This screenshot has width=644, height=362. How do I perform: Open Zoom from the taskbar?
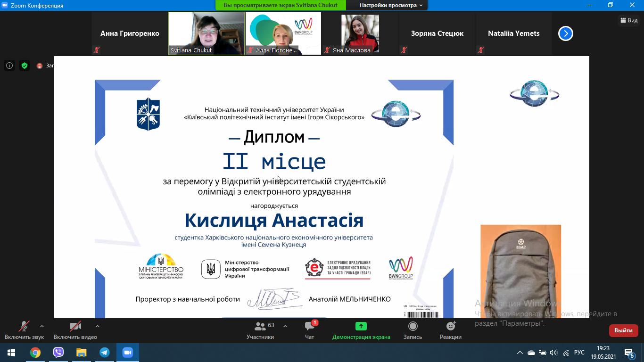pos(128,353)
